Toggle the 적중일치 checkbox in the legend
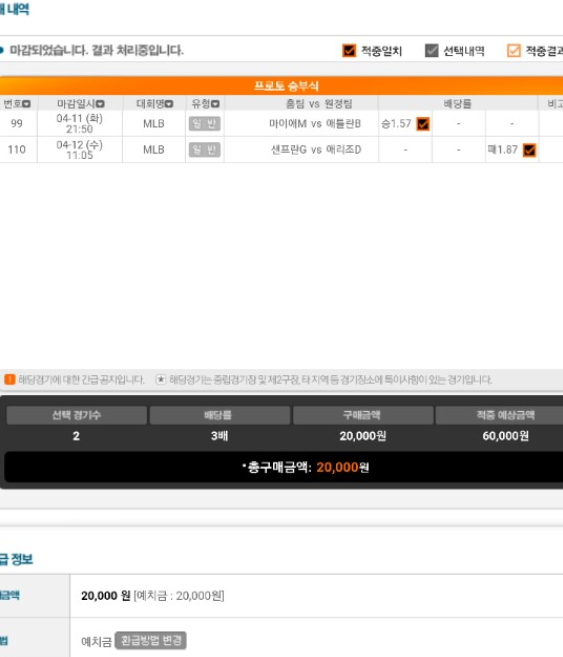 tap(349, 50)
